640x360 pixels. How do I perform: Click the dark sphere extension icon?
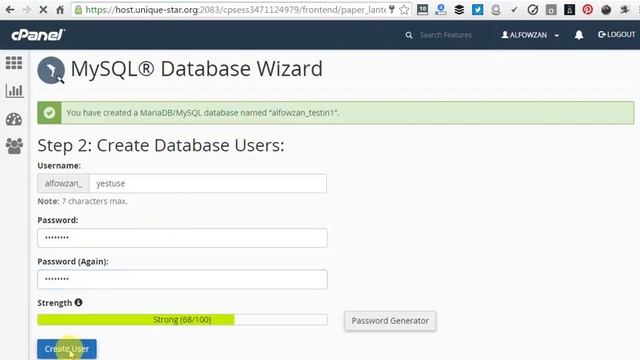click(x=606, y=9)
